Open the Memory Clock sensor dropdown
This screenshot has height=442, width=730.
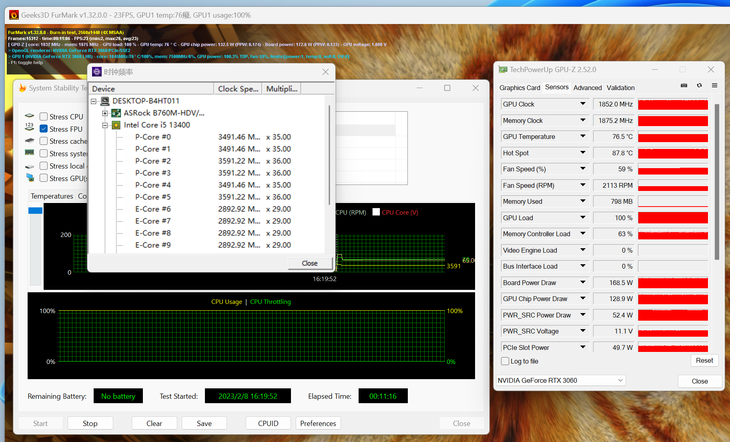tap(582, 120)
